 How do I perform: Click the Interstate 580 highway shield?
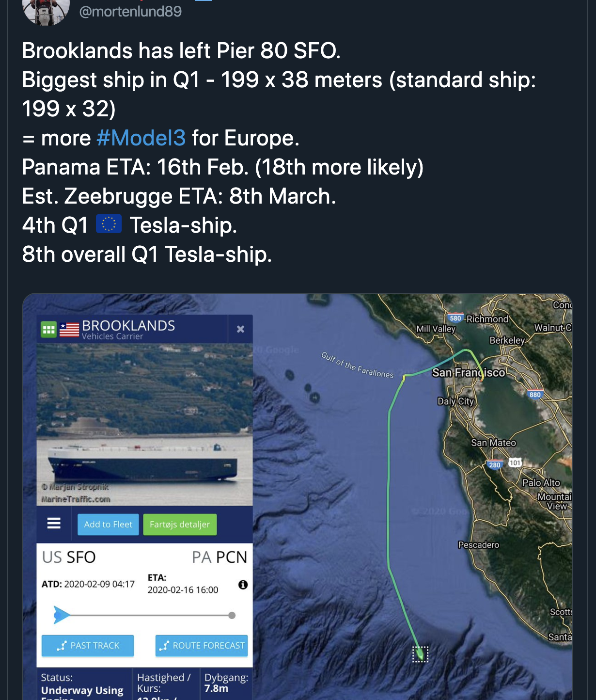pos(455,318)
